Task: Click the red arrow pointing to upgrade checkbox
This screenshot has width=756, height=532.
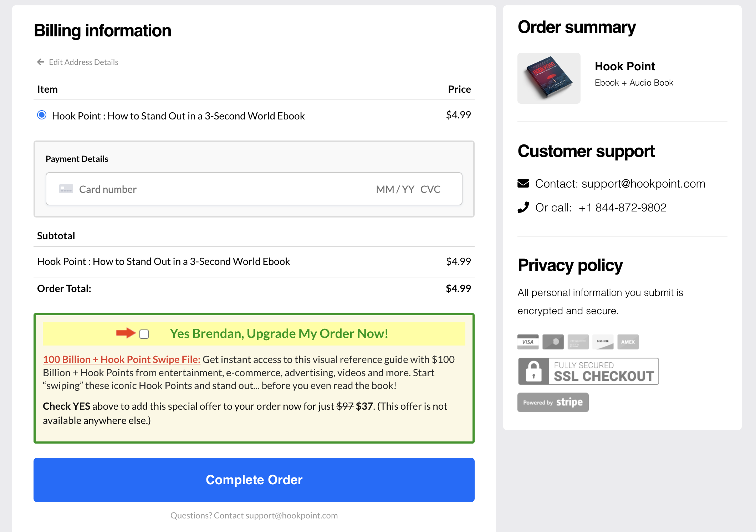Action: click(126, 333)
